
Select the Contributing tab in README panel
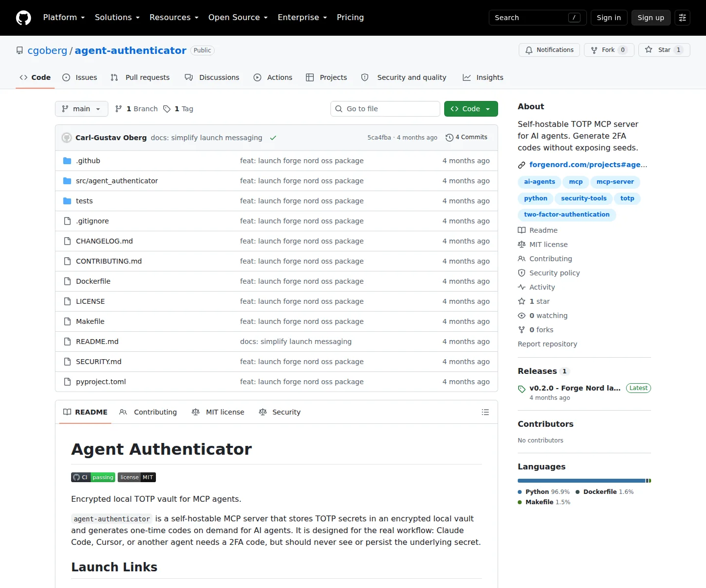[148, 412]
